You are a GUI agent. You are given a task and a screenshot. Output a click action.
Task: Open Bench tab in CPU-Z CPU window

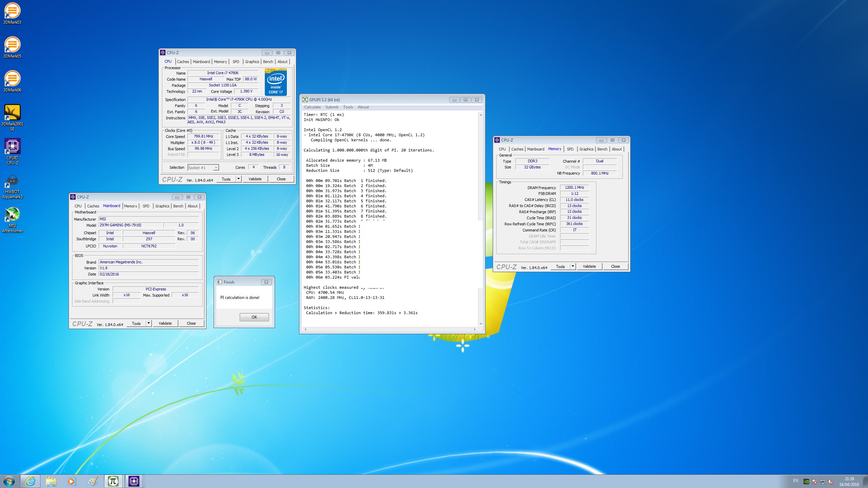tap(268, 62)
